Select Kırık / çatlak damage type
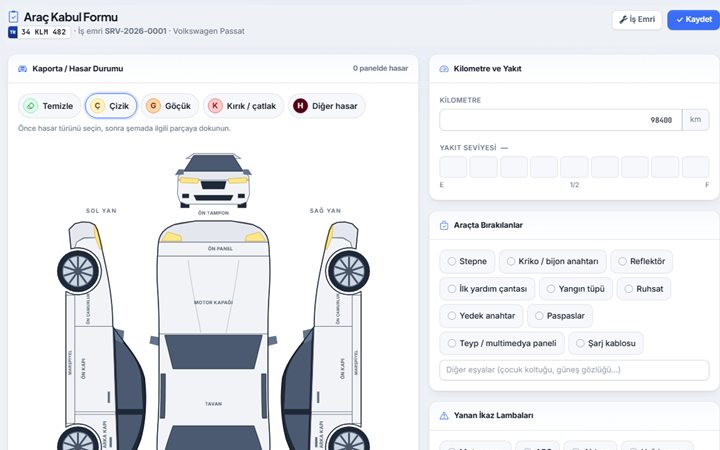 click(243, 106)
